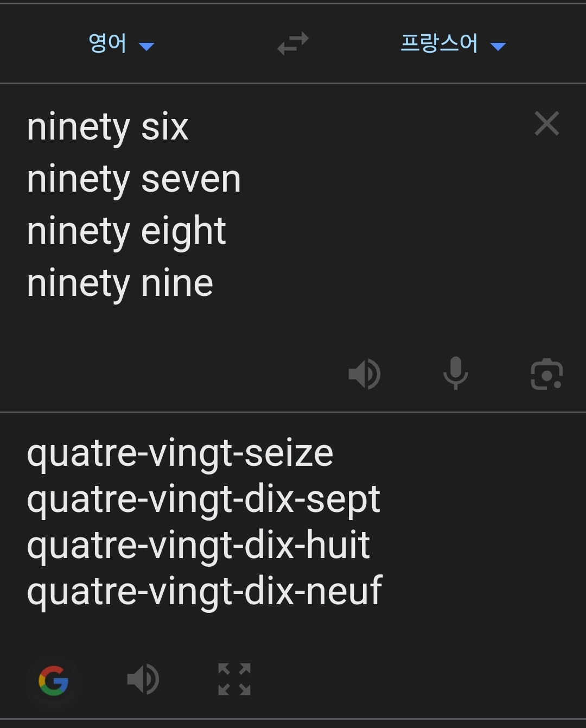
Task: Select the 영어 source language label
Action: 107,43
